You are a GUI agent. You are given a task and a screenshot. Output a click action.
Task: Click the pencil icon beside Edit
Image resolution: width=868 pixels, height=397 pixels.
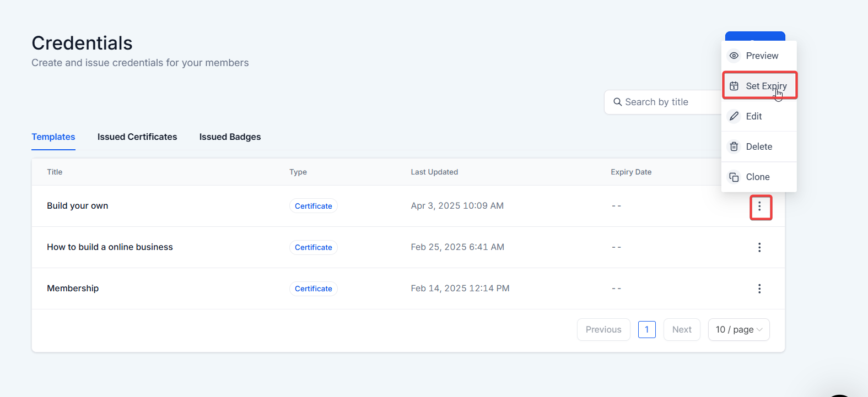point(734,116)
